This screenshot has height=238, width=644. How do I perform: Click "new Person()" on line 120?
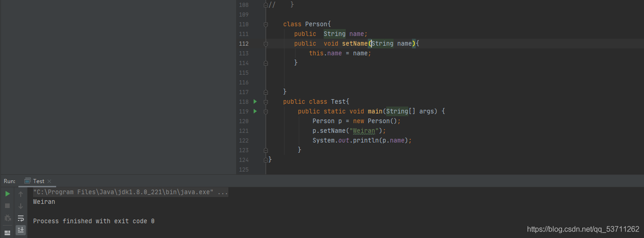coord(375,121)
